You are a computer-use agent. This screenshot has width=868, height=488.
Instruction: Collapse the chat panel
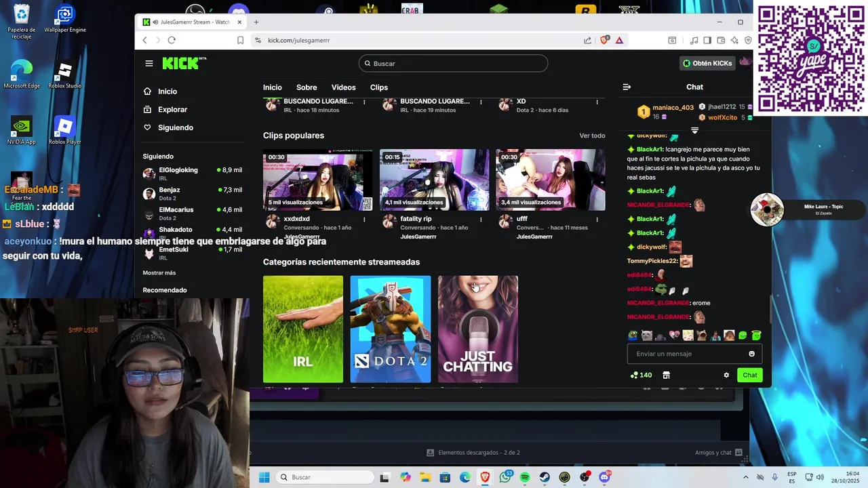627,87
